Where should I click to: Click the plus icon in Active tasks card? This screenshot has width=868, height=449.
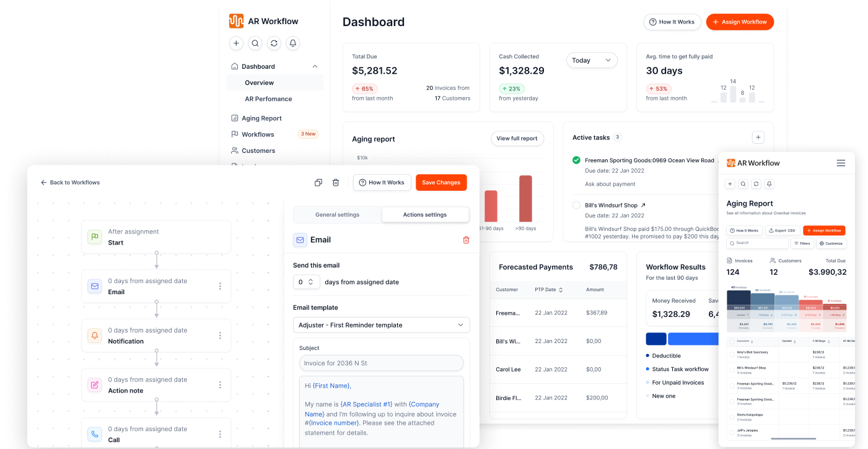(758, 137)
